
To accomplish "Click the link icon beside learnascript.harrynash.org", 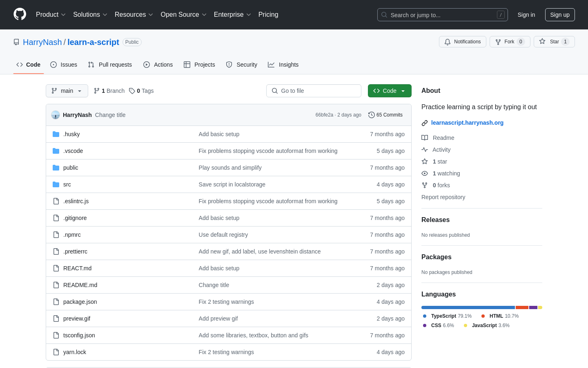I will pyautogui.click(x=425, y=123).
